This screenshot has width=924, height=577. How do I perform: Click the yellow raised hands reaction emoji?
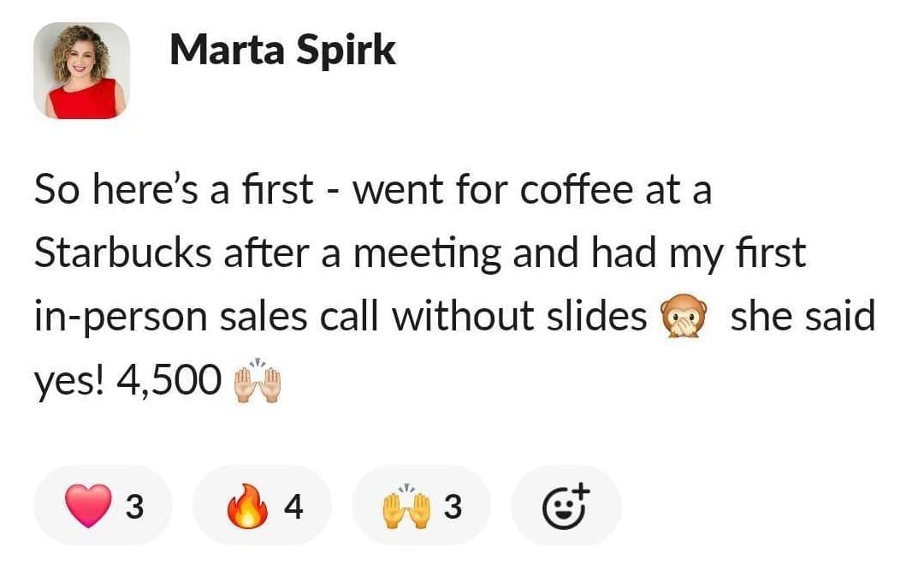405,507
